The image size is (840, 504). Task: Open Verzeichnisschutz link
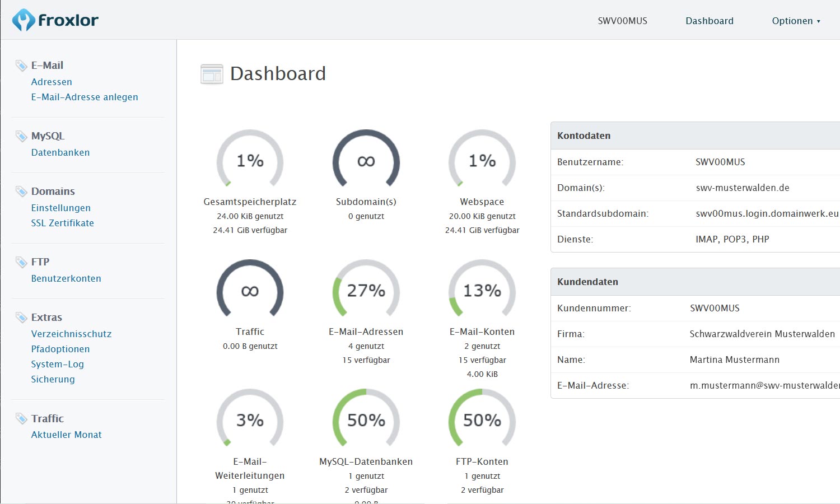71,334
